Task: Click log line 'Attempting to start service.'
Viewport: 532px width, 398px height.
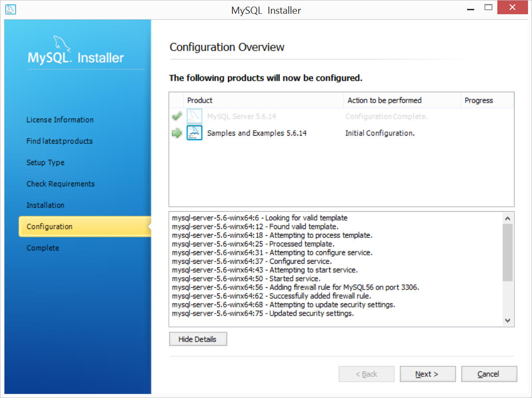Action: tap(264, 270)
